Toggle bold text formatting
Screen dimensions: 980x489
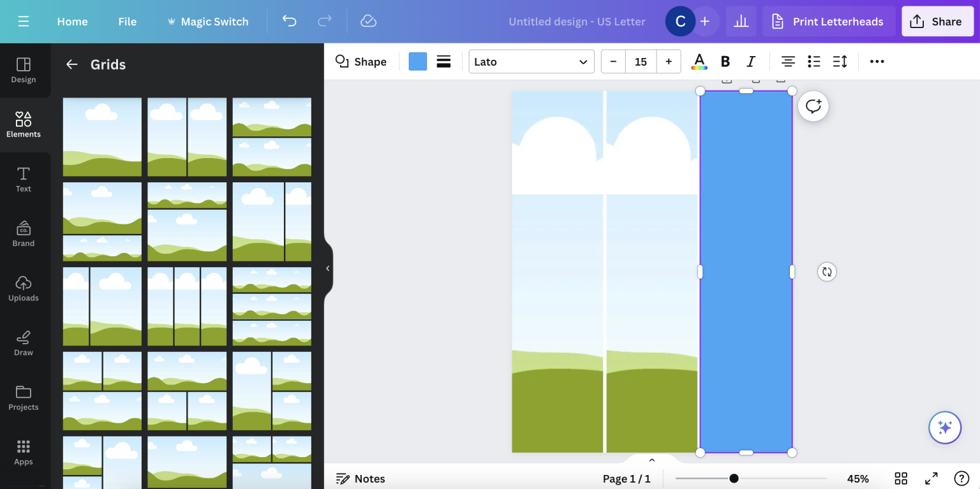[725, 62]
